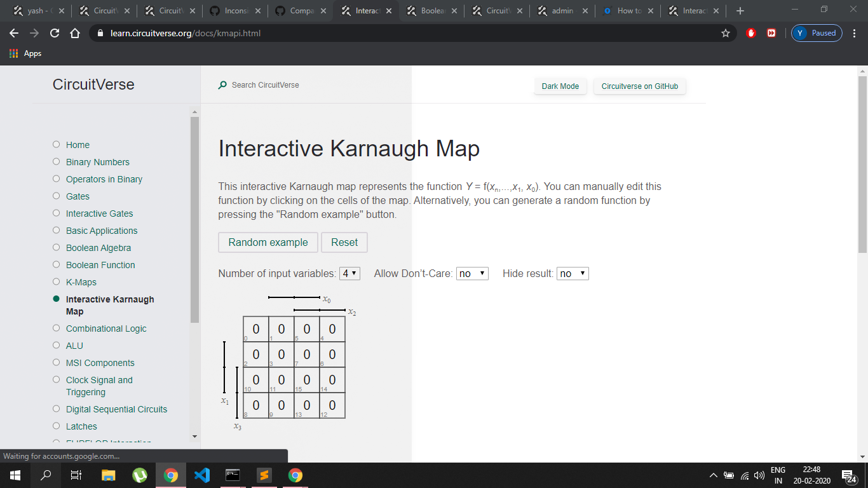Viewport: 868px width, 488px height.
Task: Click the Random example button
Action: click(268, 242)
